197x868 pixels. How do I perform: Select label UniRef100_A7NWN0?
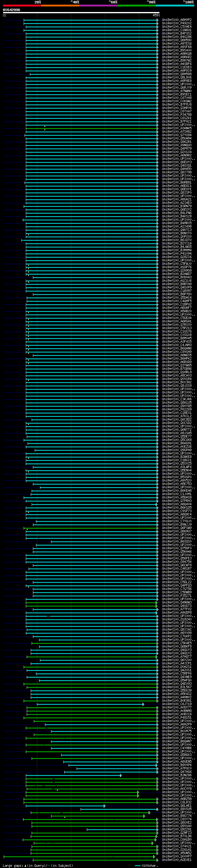(x=177, y=91)
